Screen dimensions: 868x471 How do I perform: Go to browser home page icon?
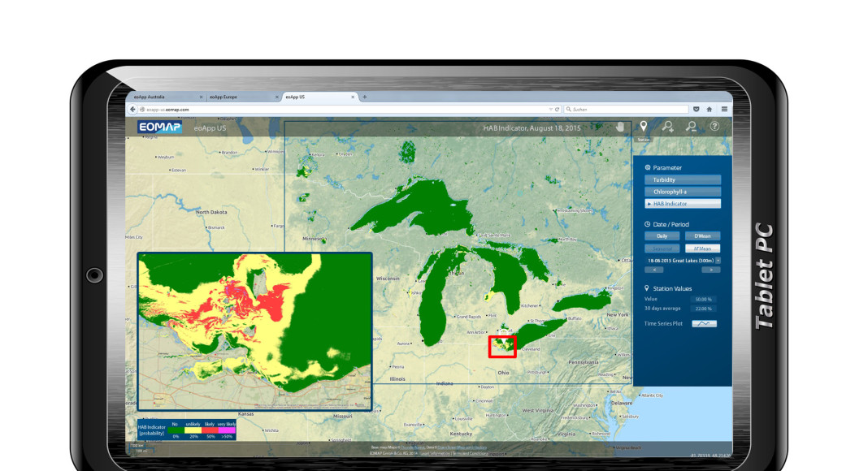pos(710,109)
